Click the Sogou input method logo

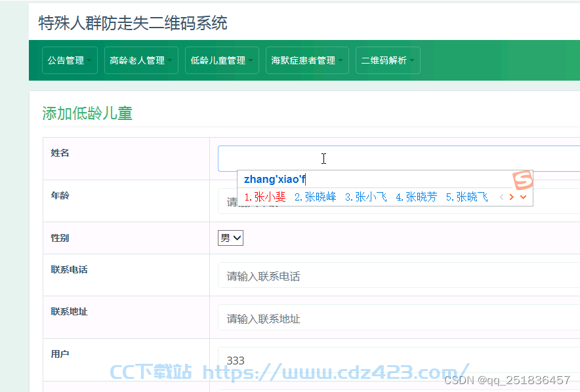pyautogui.click(x=522, y=180)
